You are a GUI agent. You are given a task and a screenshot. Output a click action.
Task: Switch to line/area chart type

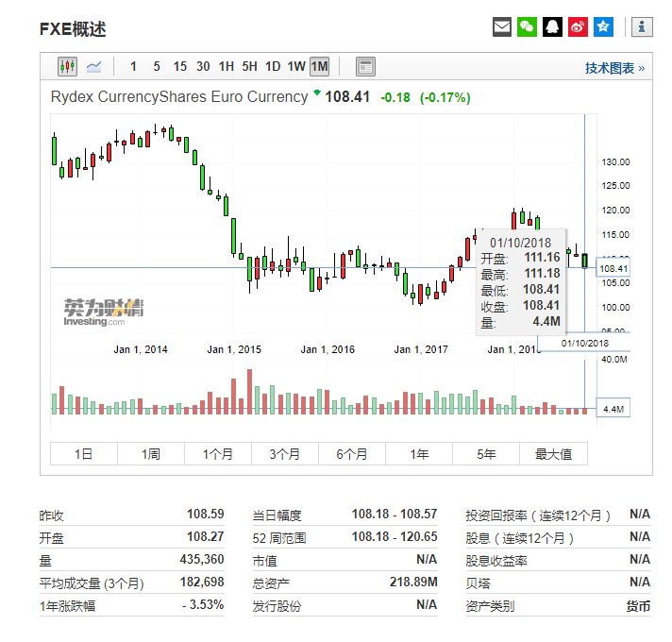(93, 66)
